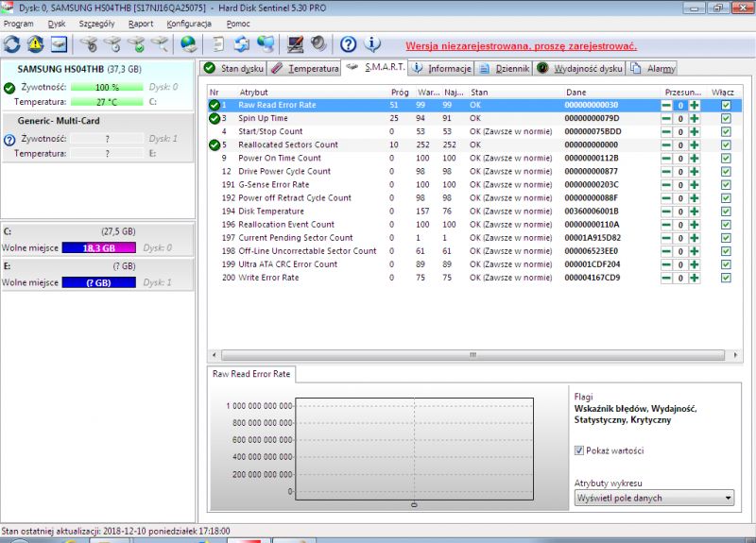Click the document report toolbar icon
Screen dimensions: 756x543
pos(218,44)
